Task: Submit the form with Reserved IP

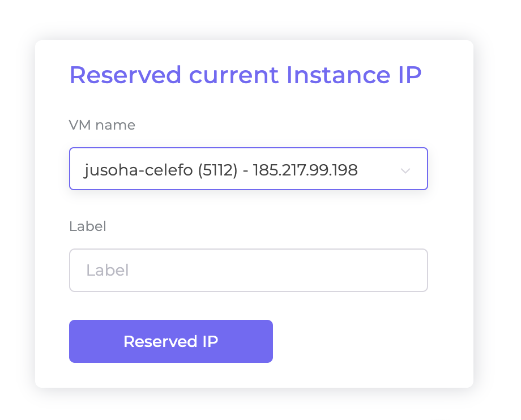Action: click(x=171, y=341)
